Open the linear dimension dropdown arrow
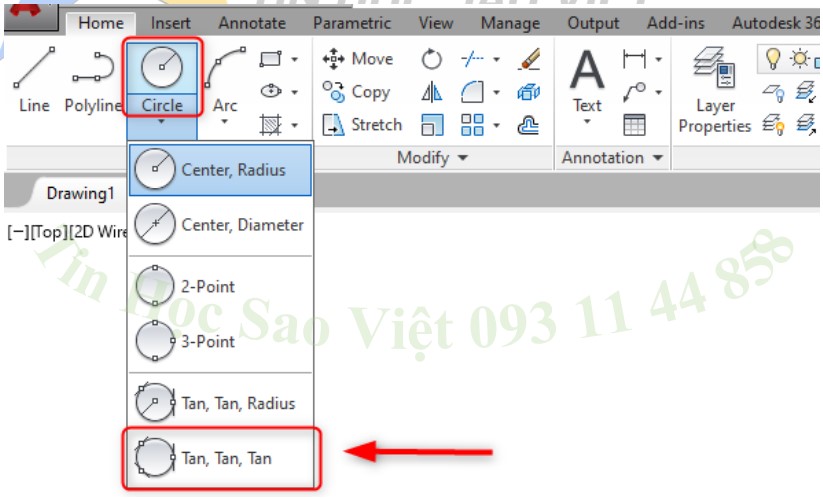The width and height of the screenshot is (823, 498). [658, 59]
